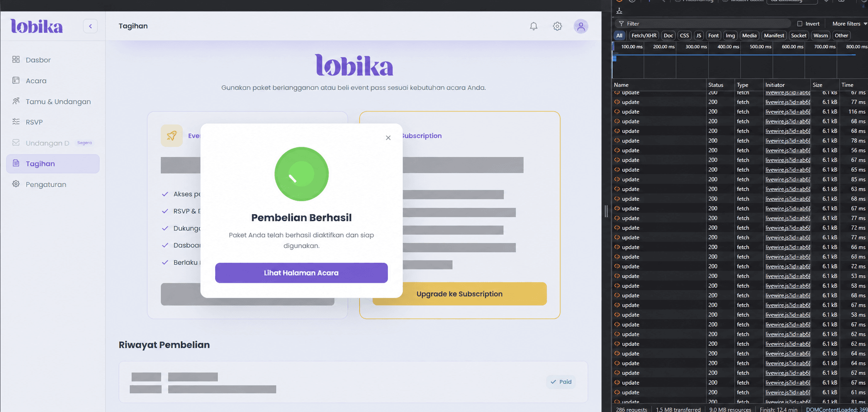Image resolution: width=868 pixels, height=412 pixels.
Task: Show only Other requests
Action: [841, 35]
